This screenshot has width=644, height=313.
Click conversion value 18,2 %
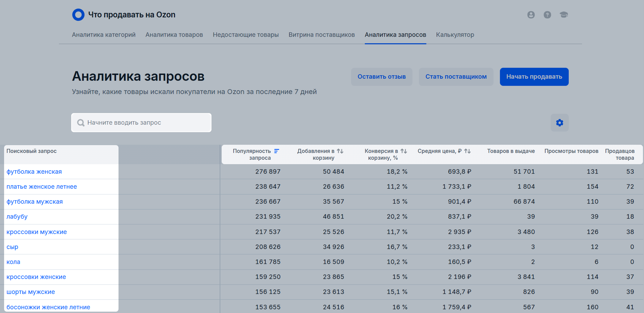(397, 172)
